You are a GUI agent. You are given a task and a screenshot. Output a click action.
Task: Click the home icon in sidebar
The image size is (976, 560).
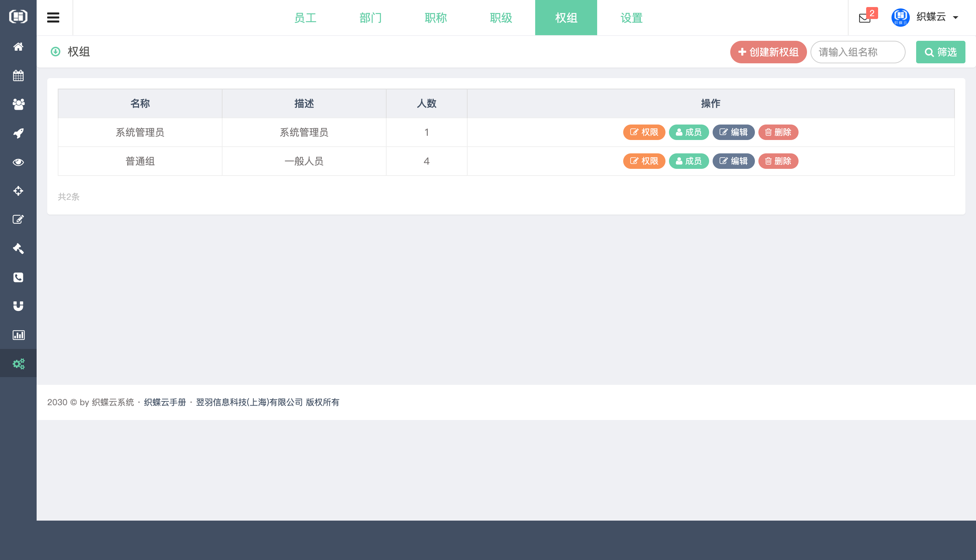18,46
